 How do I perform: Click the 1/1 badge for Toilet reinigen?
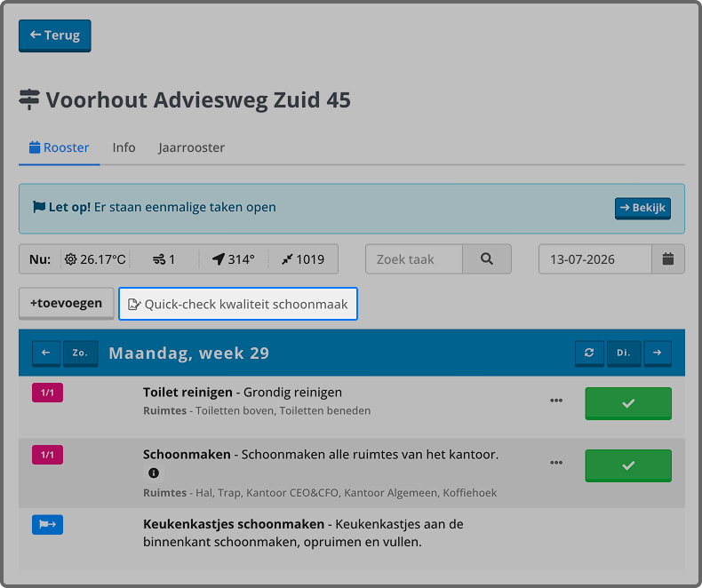(x=47, y=393)
